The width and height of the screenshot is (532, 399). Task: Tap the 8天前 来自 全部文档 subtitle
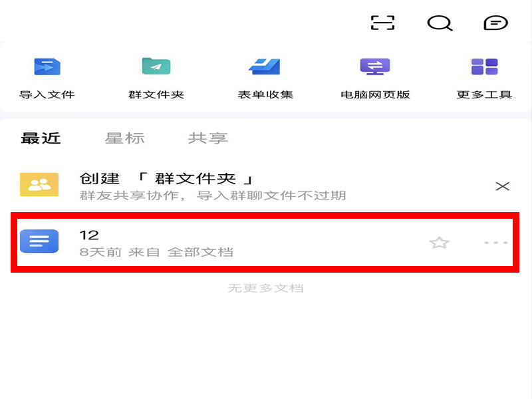(x=156, y=252)
